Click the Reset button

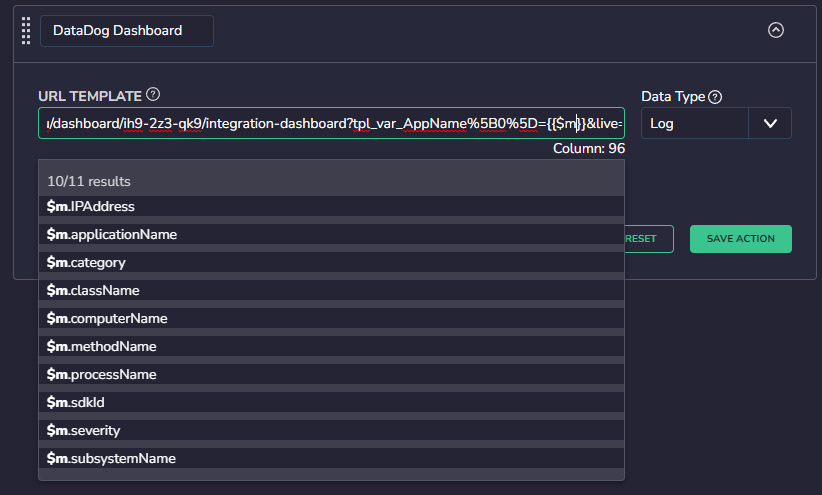click(x=648, y=239)
